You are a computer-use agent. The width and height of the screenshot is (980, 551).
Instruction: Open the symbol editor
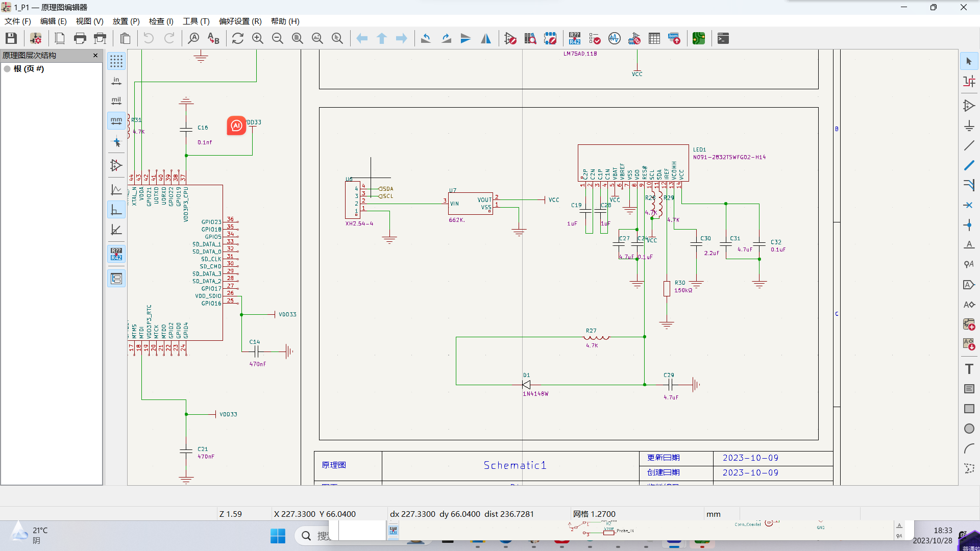point(510,38)
